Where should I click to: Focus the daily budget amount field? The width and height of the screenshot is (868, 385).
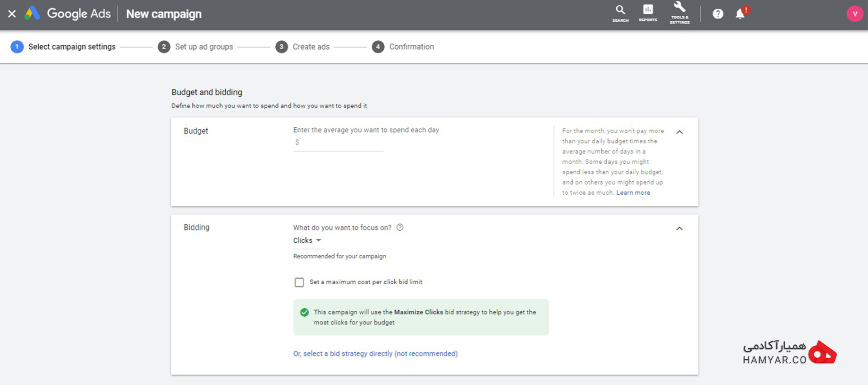[x=338, y=142]
